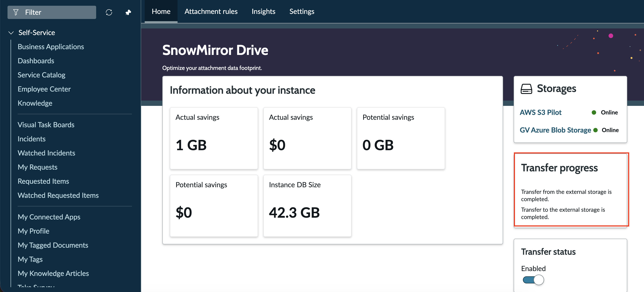Open Service Catalog module
The image size is (644, 292).
point(41,75)
